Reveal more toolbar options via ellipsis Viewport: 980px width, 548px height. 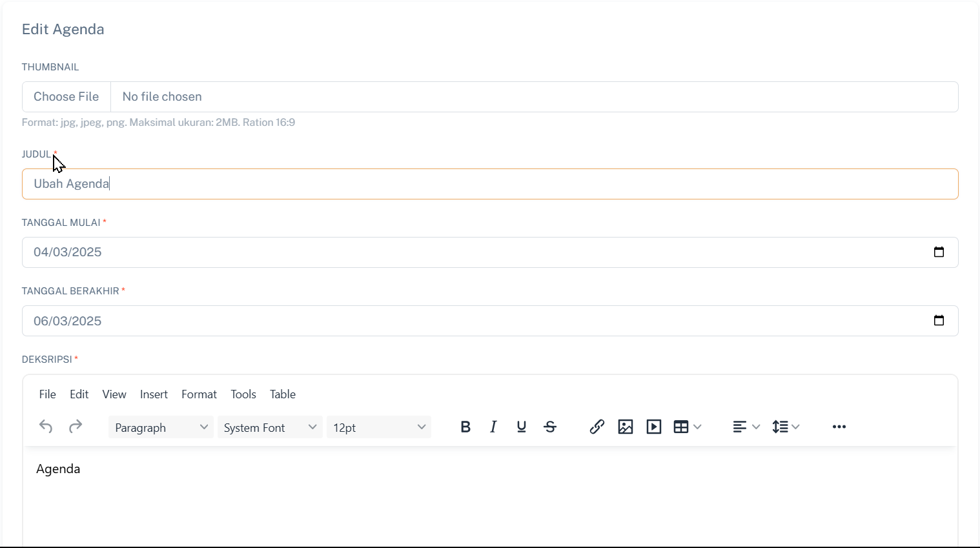839,427
